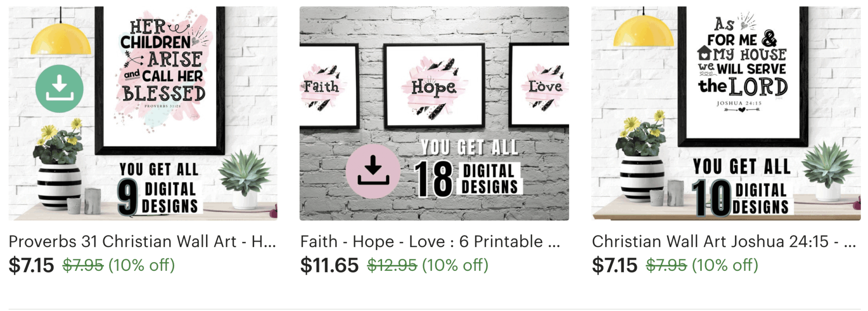The height and width of the screenshot is (311, 868).
Task: Open the Proverbs 31 Christian Wall Art thumbnail
Action: (143, 113)
